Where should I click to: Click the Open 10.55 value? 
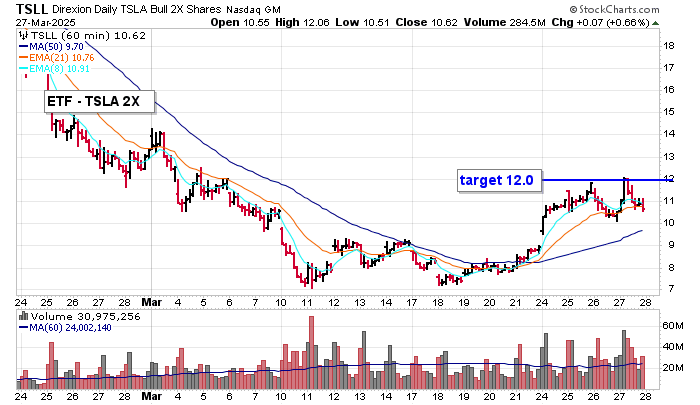[240, 22]
